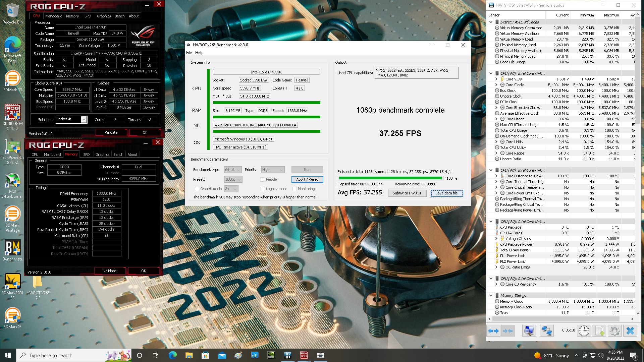Toggle the Legacy mode checkbox

pyautogui.click(x=263, y=189)
